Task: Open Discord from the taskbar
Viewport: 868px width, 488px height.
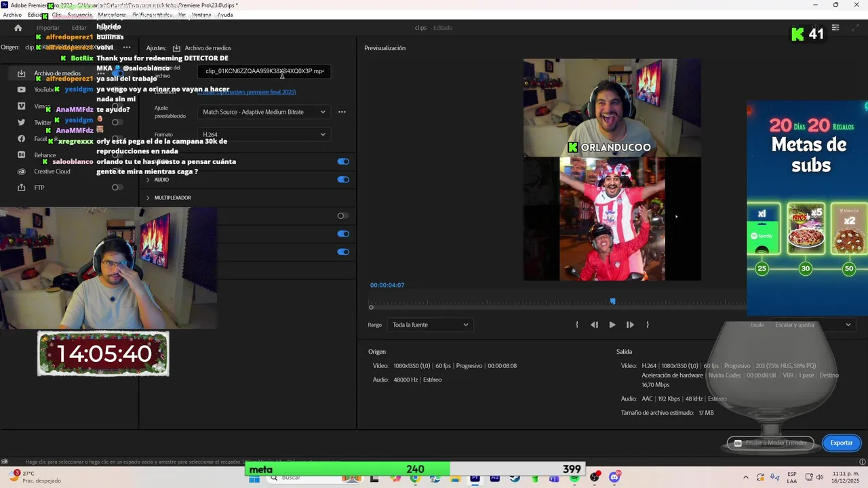Action: point(614,478)
